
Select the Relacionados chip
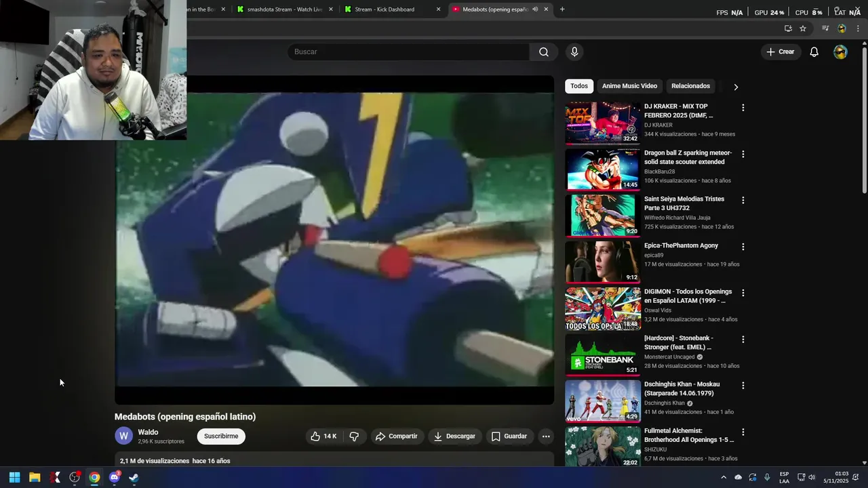[690, 86]
